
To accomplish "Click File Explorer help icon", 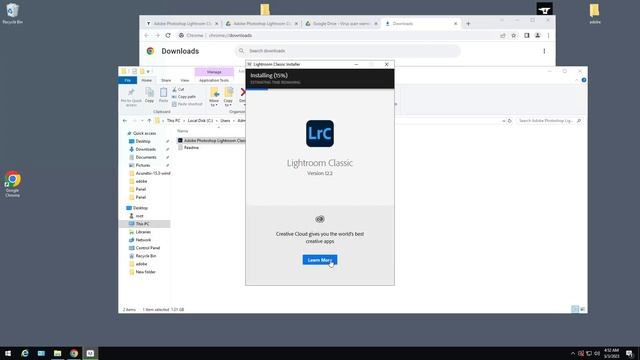I will point(584,80).
